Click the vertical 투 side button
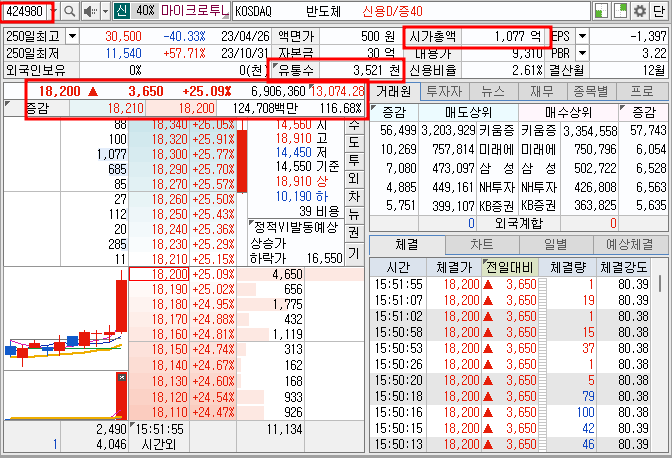 (354, 160)
